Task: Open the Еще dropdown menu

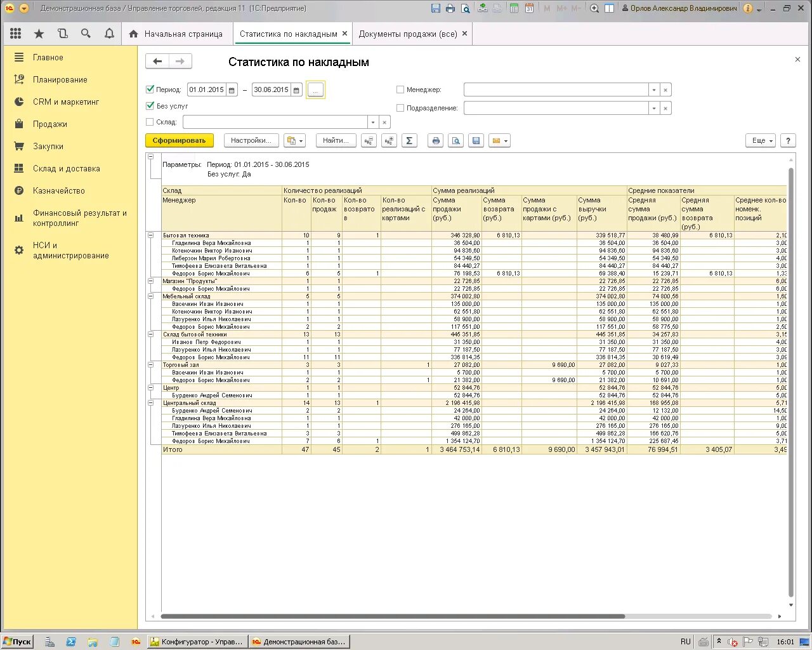Action: 761,141
